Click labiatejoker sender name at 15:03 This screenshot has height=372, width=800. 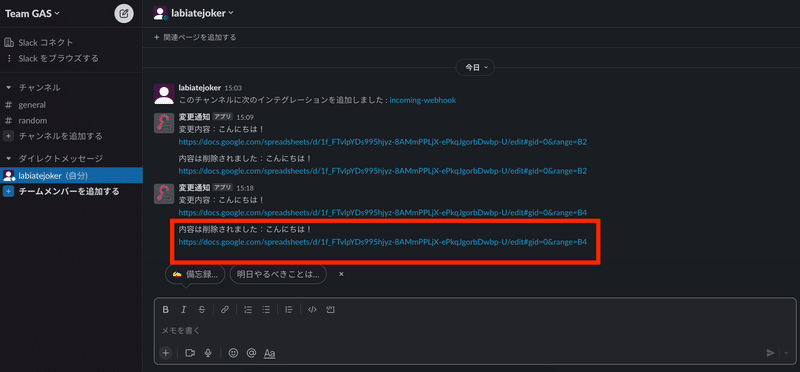click(x=200, y=88)
